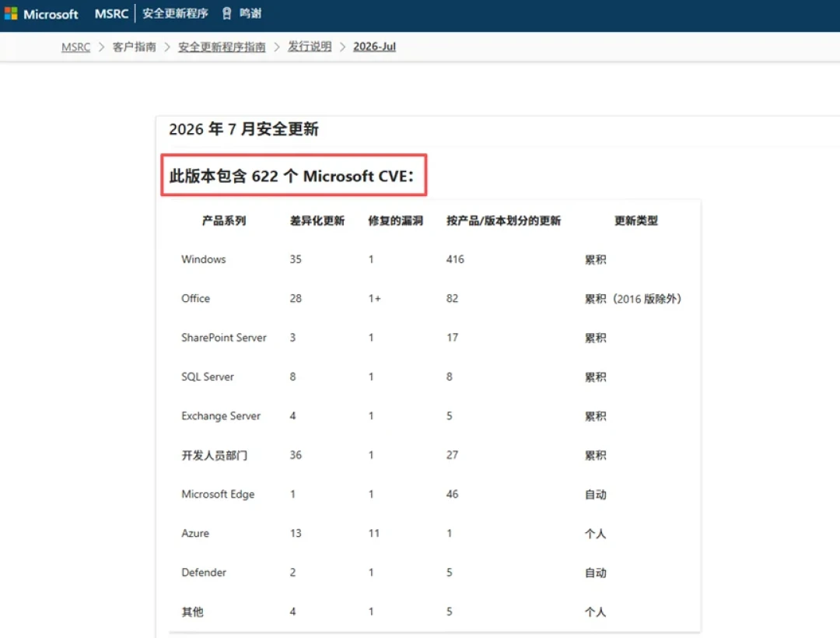Click the value 28 in Office row
The width and height of the screenshot is (840, 638).
click(296, 298)
